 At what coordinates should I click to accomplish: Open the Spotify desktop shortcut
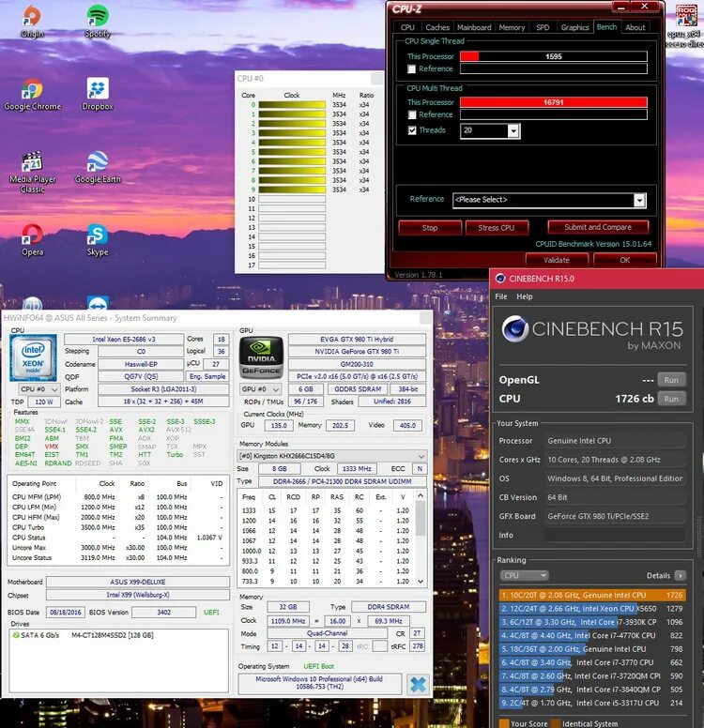click(98, 22)
